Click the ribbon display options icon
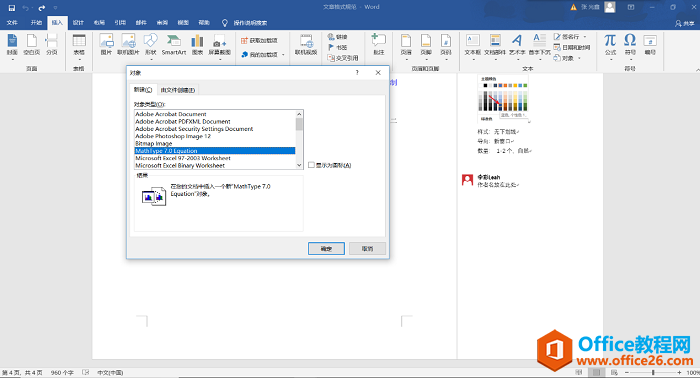 pyautogui.click(x=631, y=7)
